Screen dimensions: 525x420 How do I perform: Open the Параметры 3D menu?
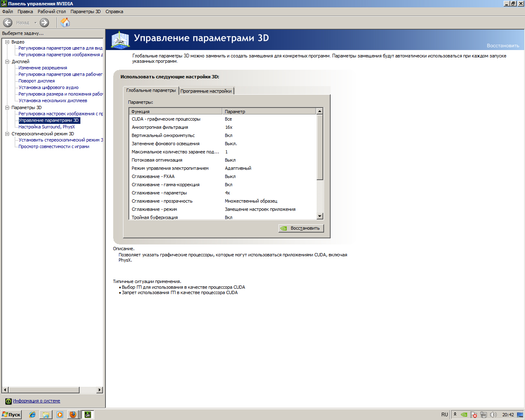click(85, 11)
